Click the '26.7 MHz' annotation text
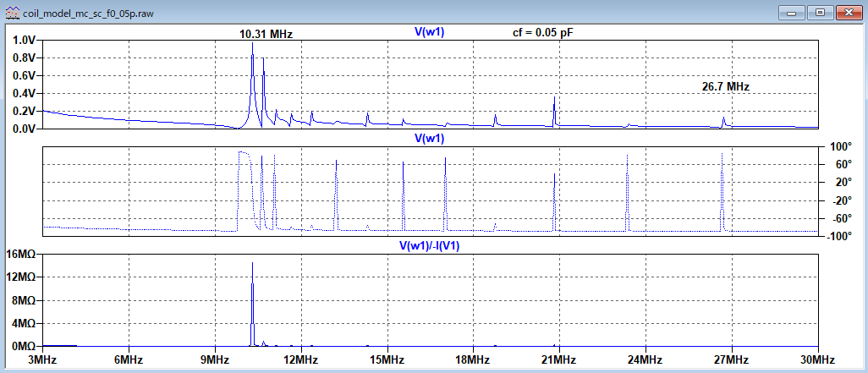 (x=726, y=86)
